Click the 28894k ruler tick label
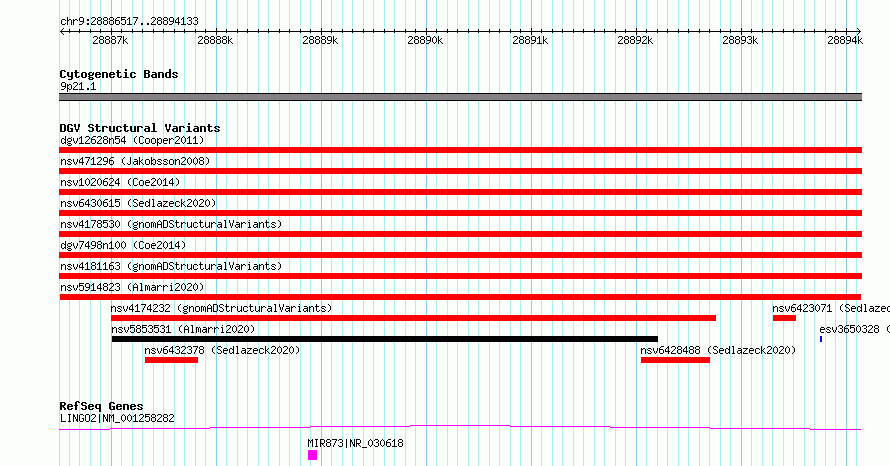The image size is (890, 466). click(x=845, y=40)
